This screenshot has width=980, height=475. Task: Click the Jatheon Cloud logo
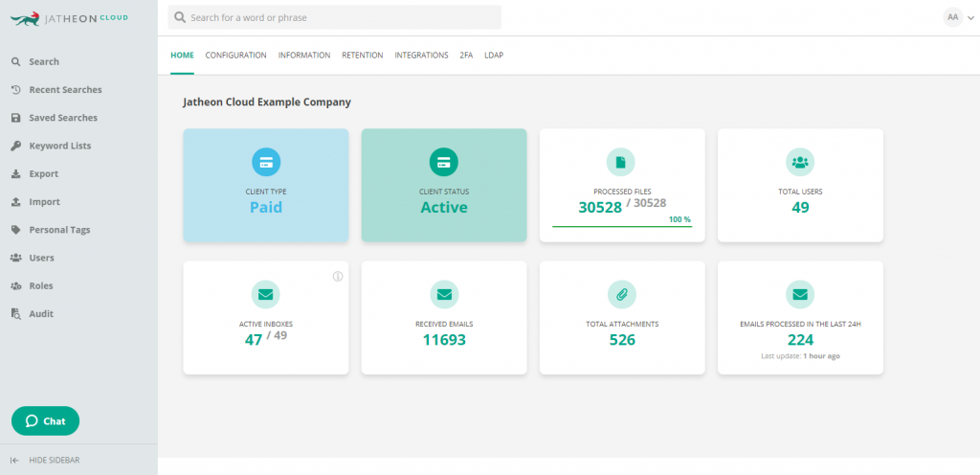tap(69, 18)
